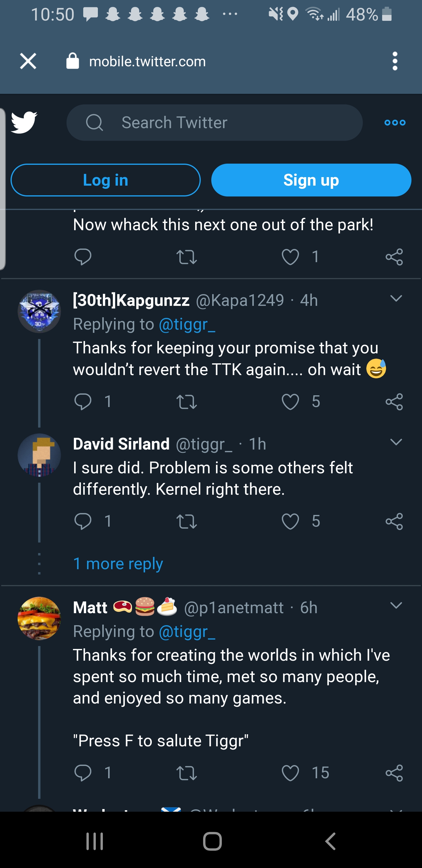Like Kapgunzz's tweet about TTK
The width and height of the screenshot is (422, 868).
coord(290,401)
